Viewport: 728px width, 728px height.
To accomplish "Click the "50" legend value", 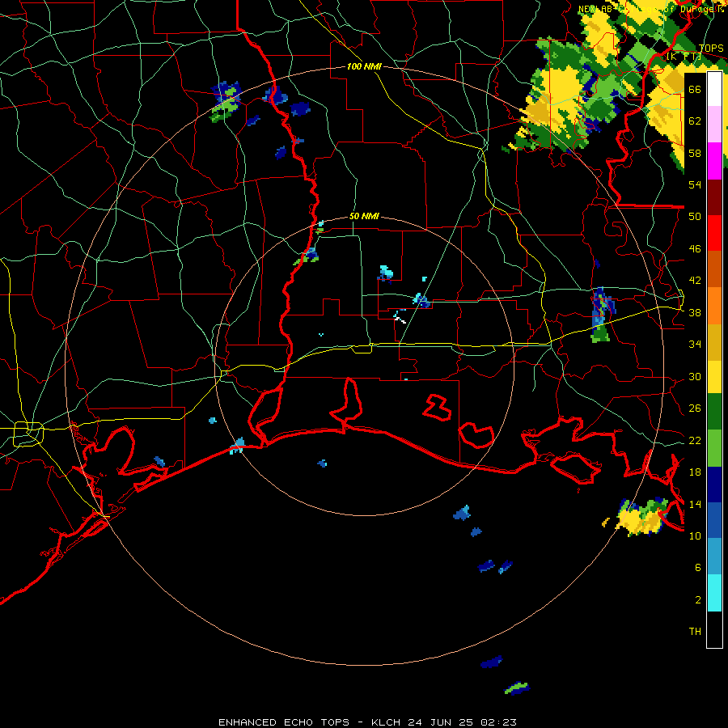I will [x=695, y=217].
